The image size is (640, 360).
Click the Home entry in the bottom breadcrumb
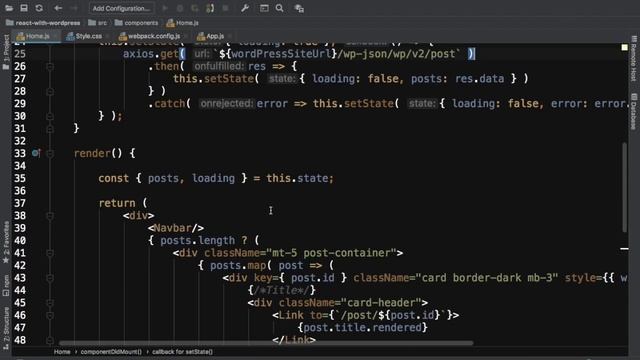(x=62, y=352)
